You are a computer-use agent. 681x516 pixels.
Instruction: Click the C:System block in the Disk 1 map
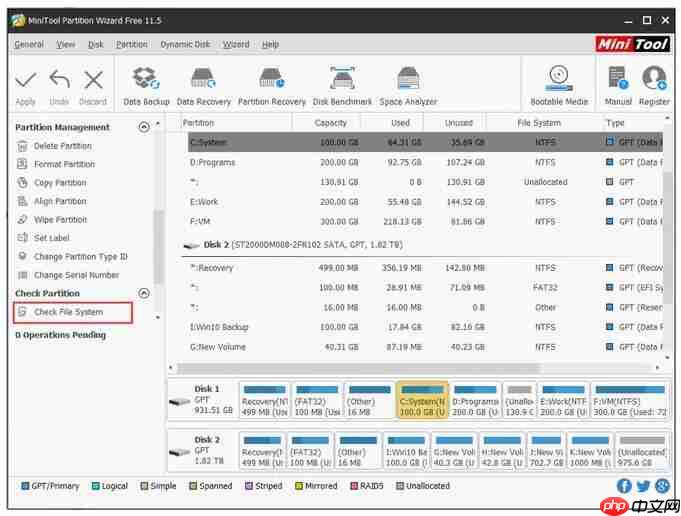coord(422,400)
